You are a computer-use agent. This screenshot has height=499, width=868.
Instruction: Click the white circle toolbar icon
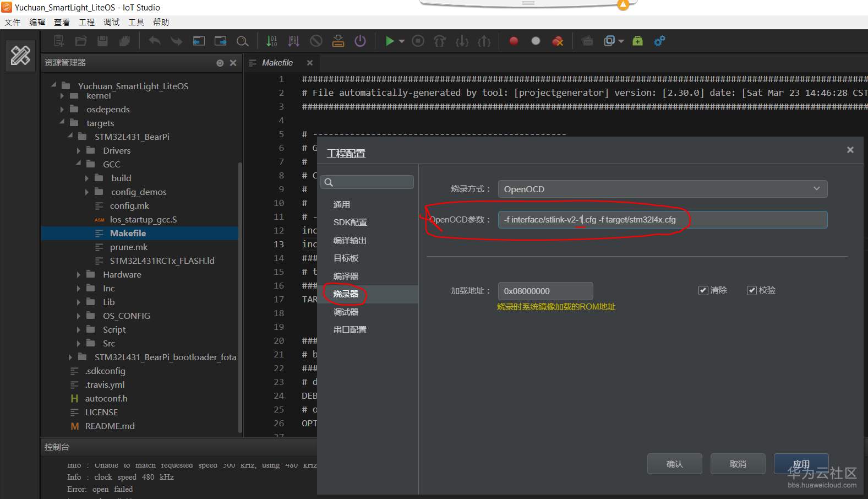click(x=536, y=41)
